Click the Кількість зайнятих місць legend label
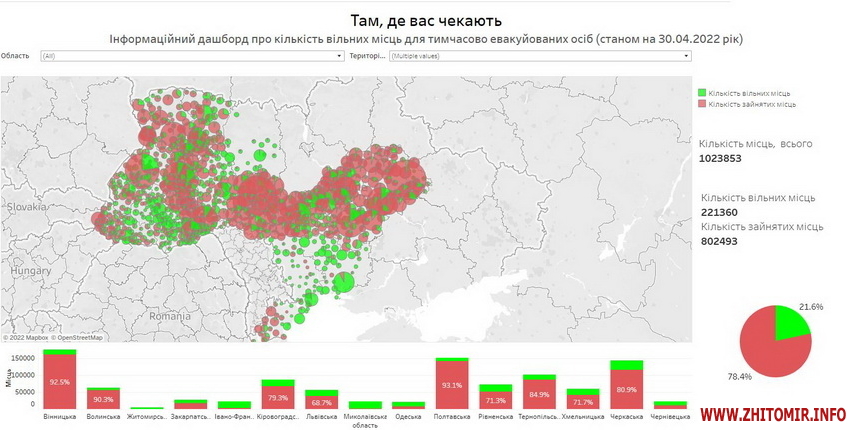 (754, 103)
